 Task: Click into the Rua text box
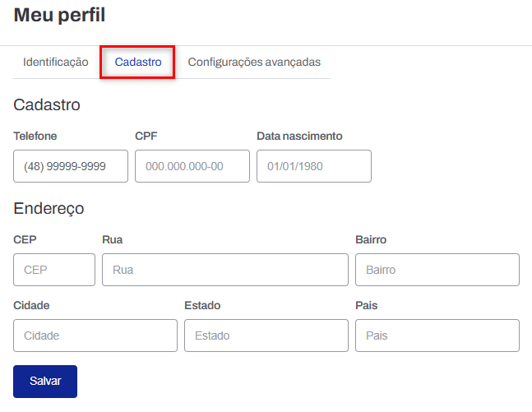click(x=224, y=270)
